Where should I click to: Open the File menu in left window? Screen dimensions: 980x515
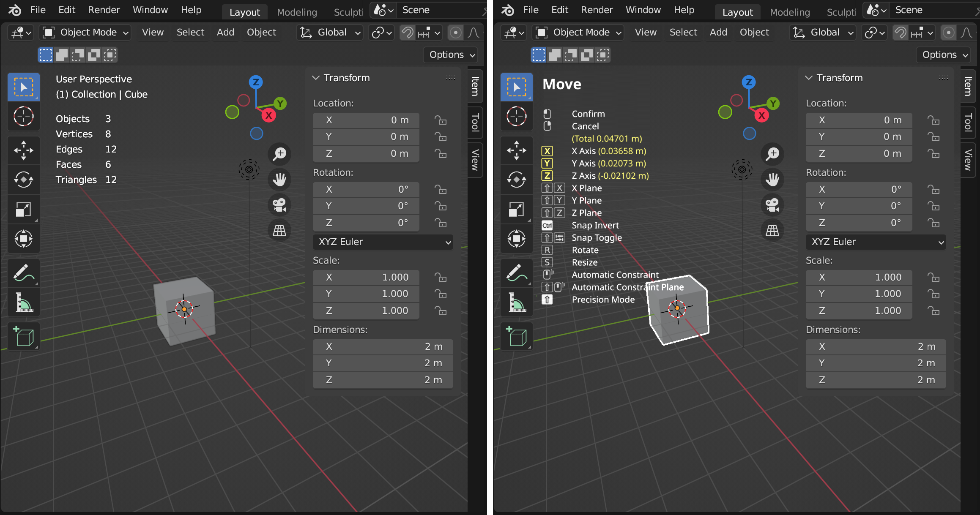coord(38,10)
